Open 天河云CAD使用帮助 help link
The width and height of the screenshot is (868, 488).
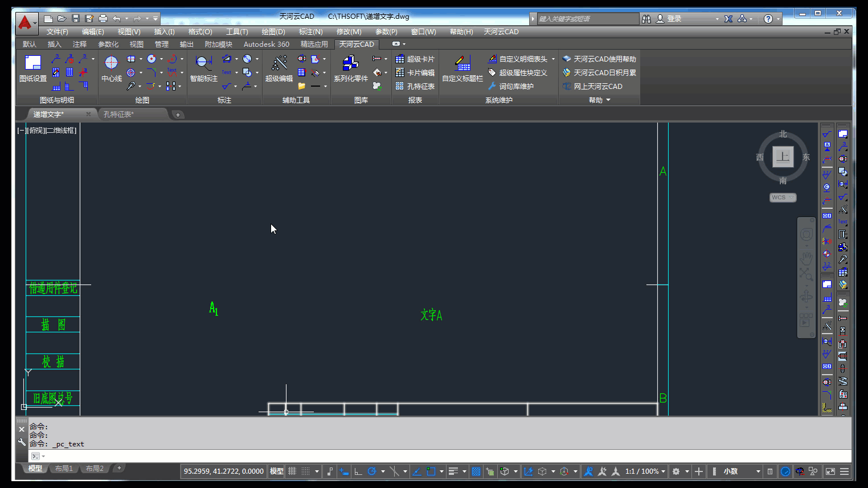click(599, 59)
